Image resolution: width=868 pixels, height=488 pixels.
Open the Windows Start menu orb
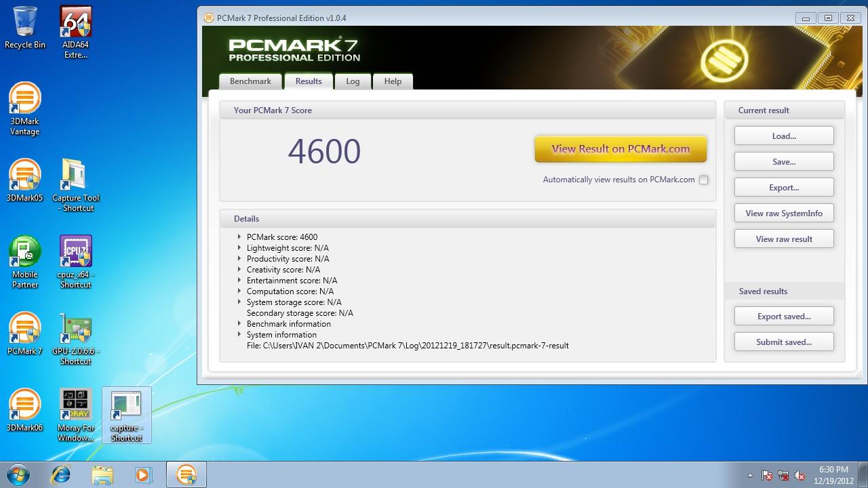point(17,474)
